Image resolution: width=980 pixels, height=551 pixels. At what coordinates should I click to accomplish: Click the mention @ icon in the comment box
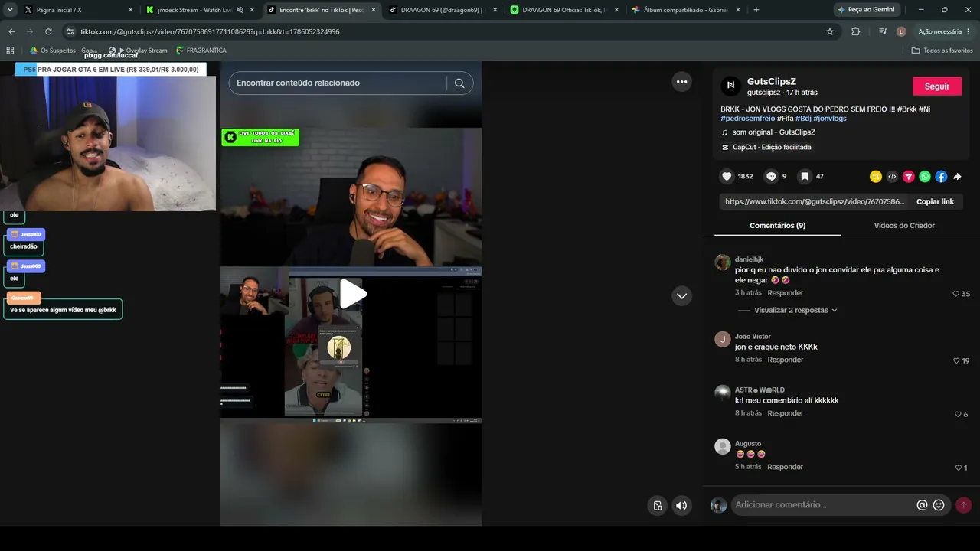pyautogui.click(x=922, y=505)
